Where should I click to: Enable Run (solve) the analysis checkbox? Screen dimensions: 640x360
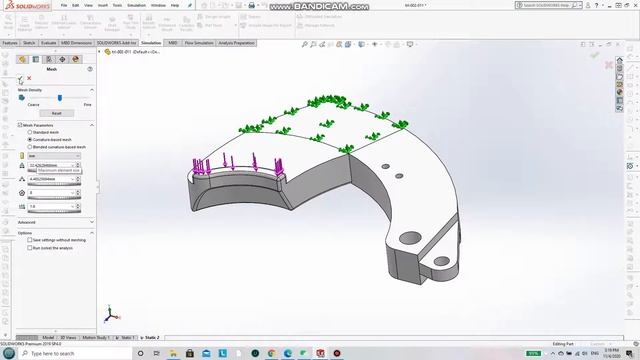[x=30, y=248]
